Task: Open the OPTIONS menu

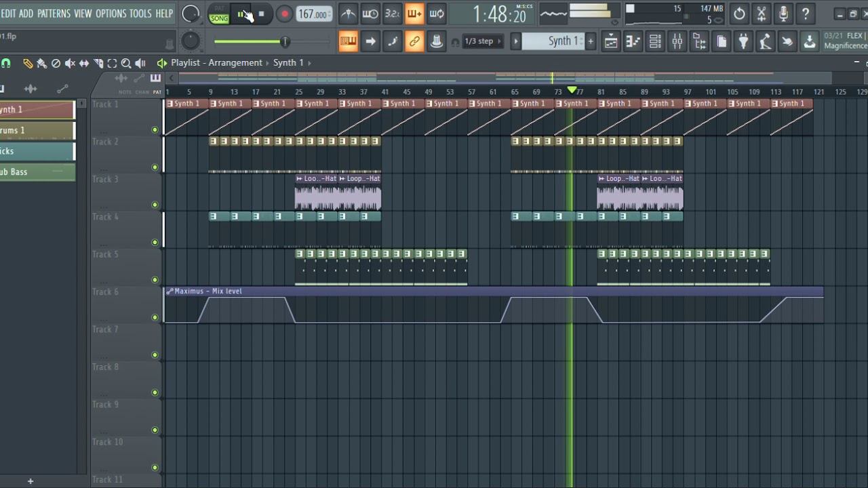Action: click(111, 14)
